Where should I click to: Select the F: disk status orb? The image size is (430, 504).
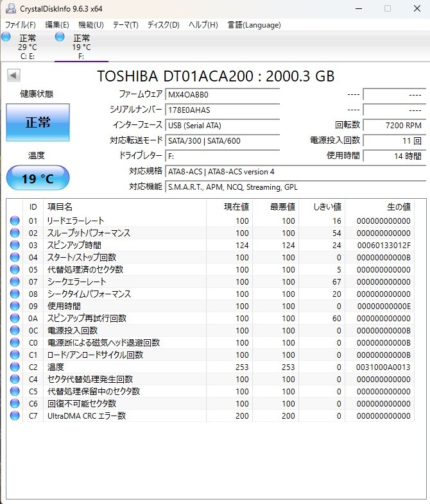60,37
